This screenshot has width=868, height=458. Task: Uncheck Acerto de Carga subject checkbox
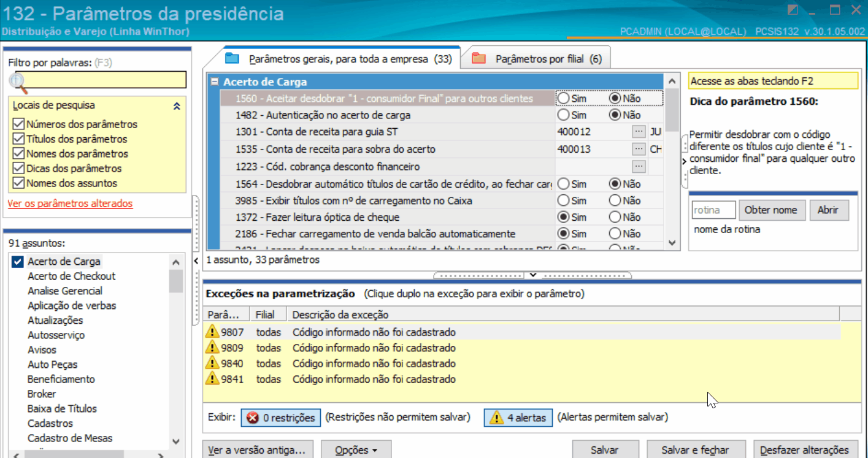tap(18, 262)
